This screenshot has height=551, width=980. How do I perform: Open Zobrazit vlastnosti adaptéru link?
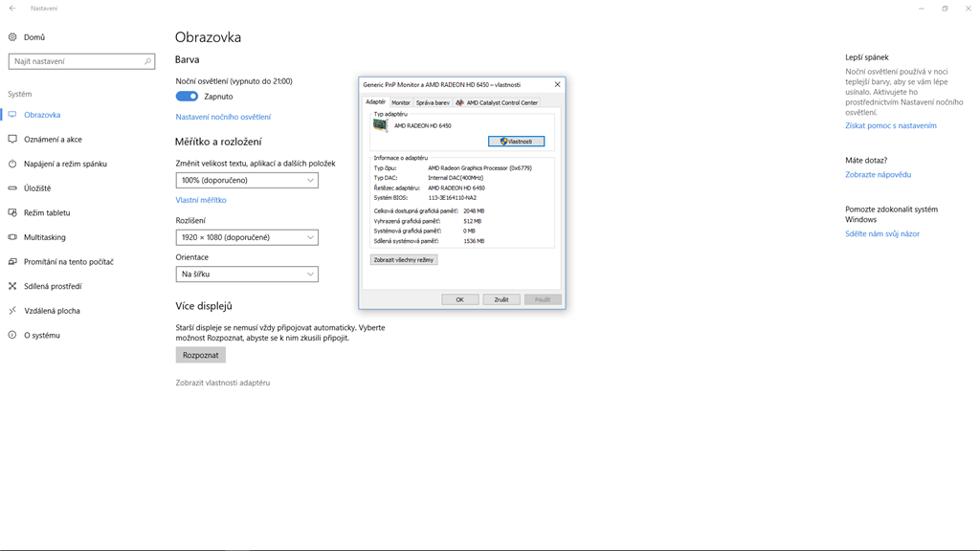tap(222, 383)
